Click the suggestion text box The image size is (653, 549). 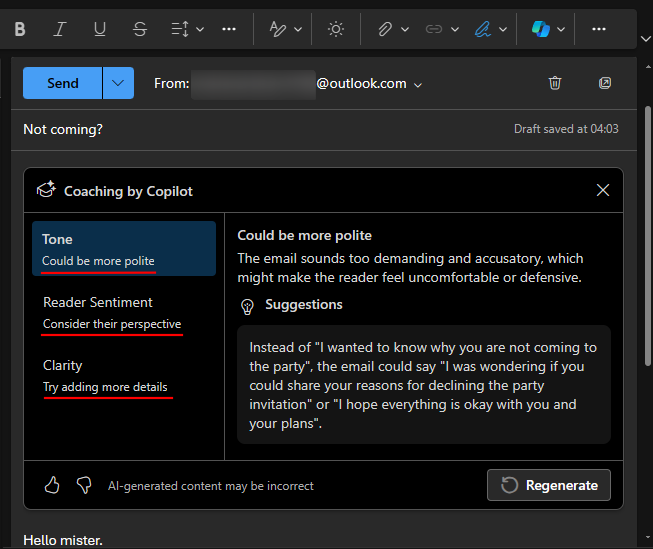pyautogui.click(x=424, y=384)
